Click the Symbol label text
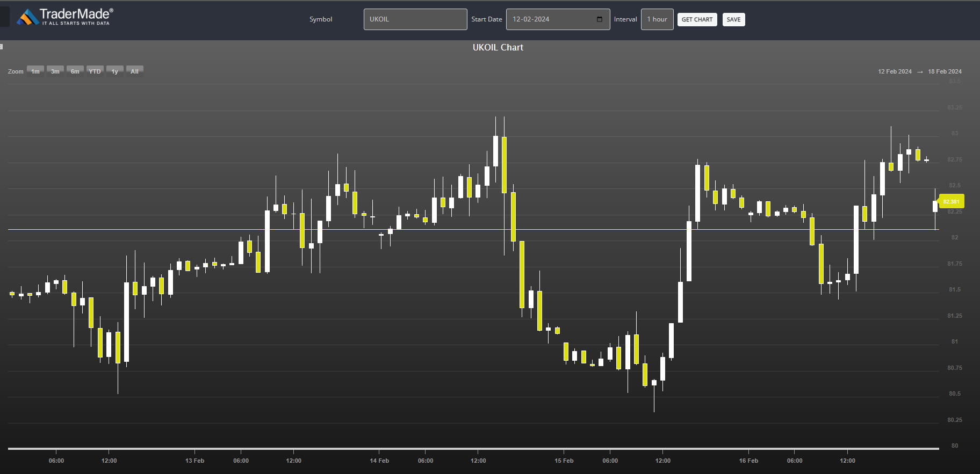Image resolution: width=980 pixels, height=474 pixels. (x=321, y=19)
